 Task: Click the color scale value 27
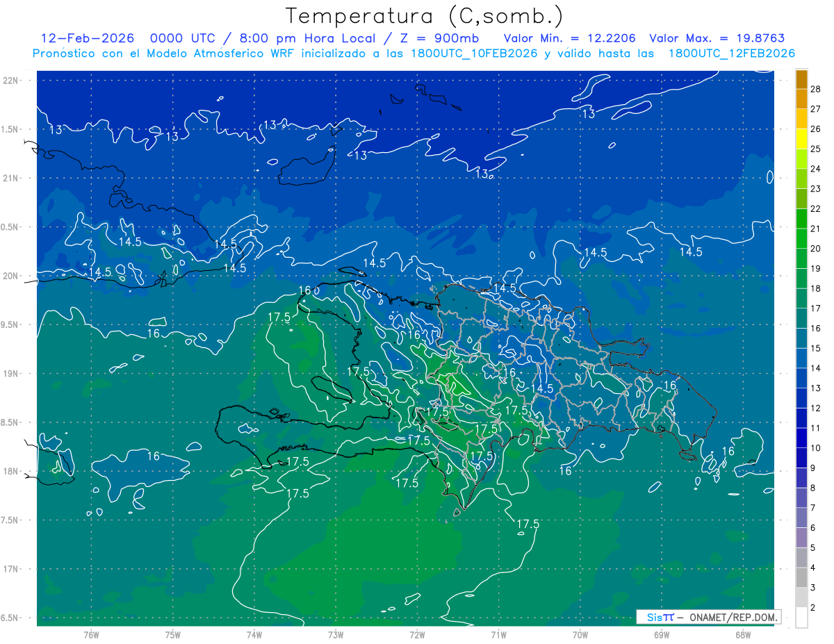pyautogui.click(x=816, y=109)
